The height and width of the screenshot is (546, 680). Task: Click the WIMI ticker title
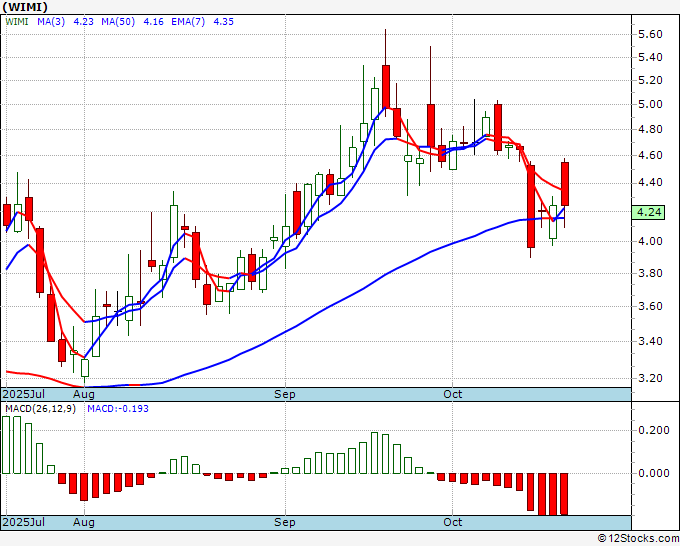point(25,7)
